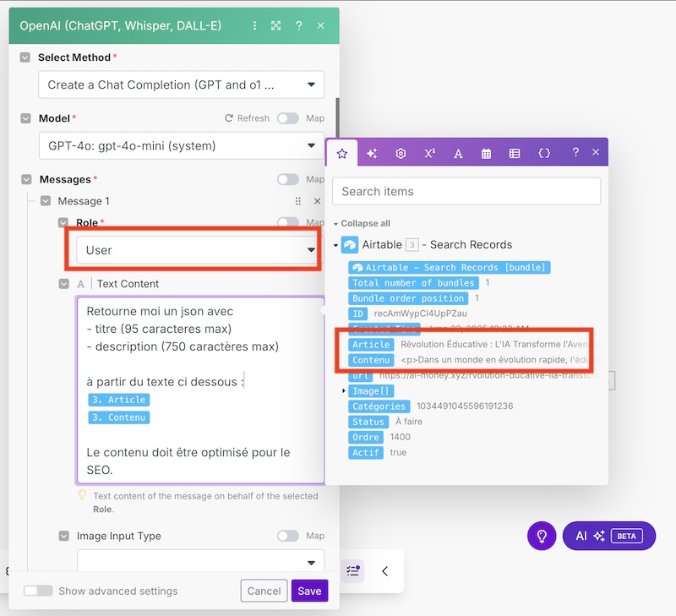This screenshot has width=676, height=616.
Task: Click Collapse all in mapping panel
Action: (365, 223)
